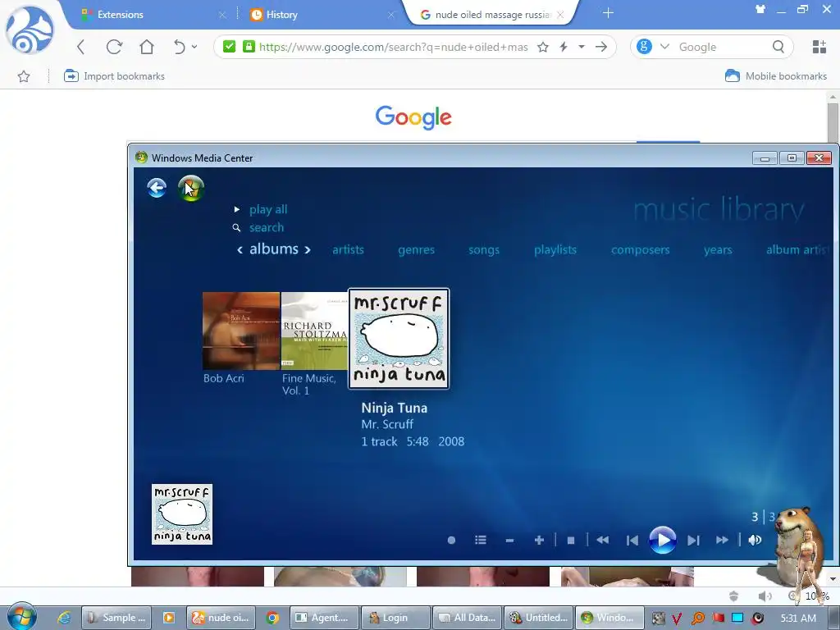This screenshot has height=630, width=840.
Task: Switch to the composers view
Action: [x=640, y=250]
